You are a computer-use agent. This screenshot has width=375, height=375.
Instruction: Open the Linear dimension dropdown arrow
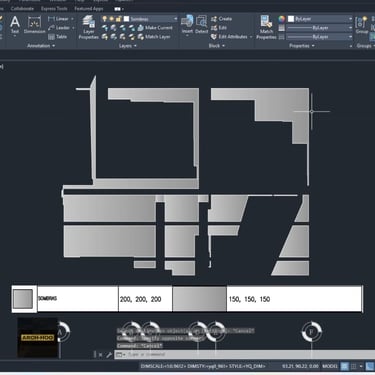tap(72, 19)
